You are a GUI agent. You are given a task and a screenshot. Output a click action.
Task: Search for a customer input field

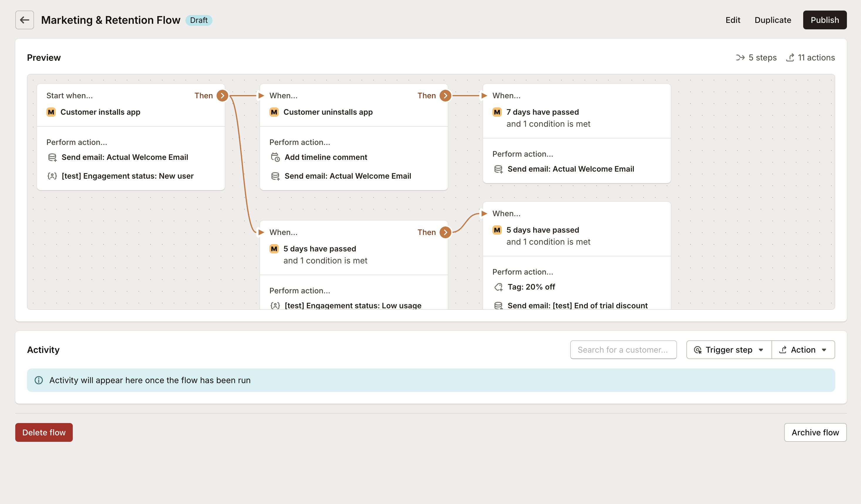point(623,349)
